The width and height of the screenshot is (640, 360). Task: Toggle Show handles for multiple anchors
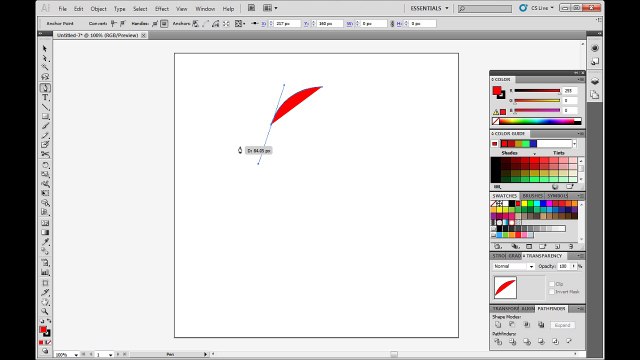click(155, 24)
